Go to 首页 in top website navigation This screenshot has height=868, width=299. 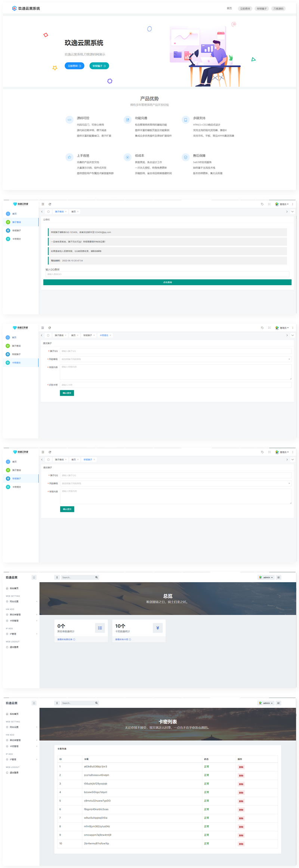[x=229, y=8]
